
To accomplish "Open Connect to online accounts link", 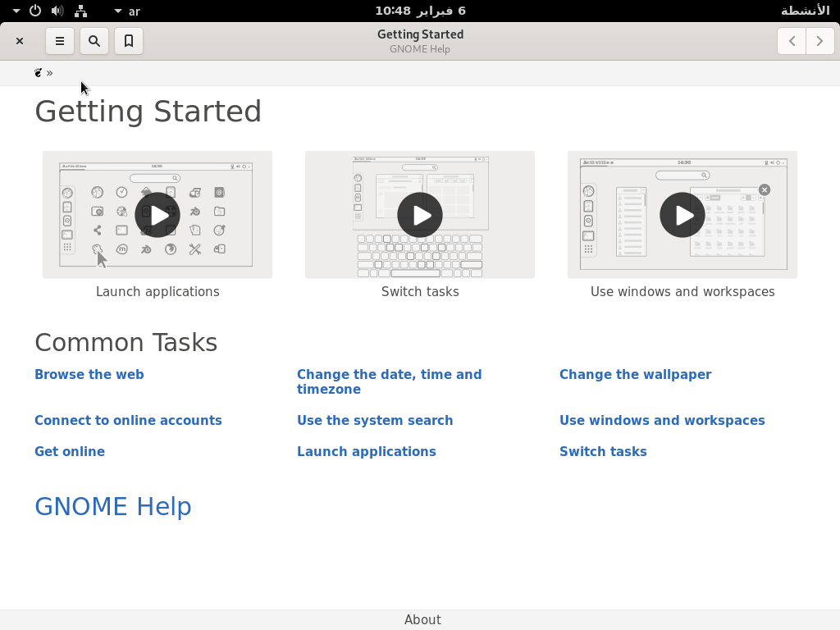I will pyautogui.click(x=129, y=421).
